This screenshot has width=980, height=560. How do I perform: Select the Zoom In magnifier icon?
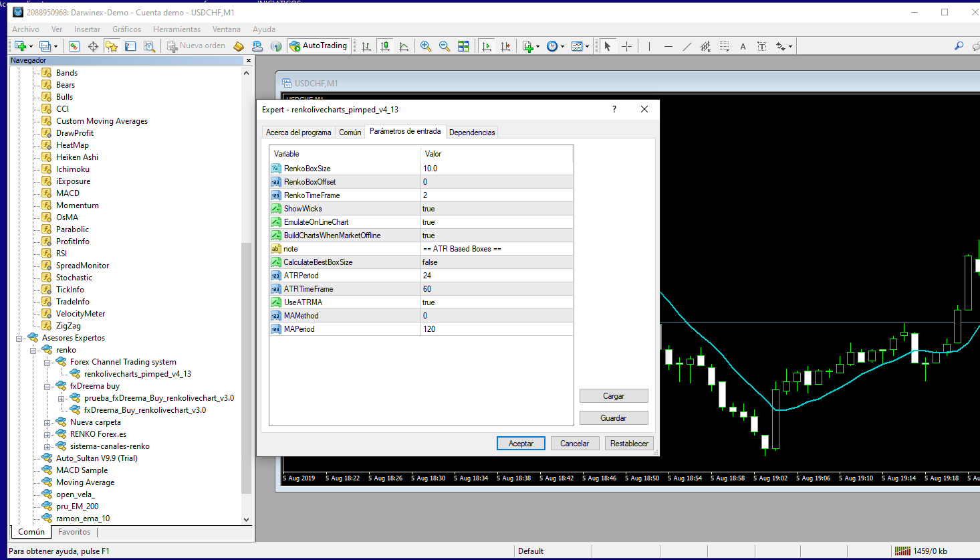[x=426, y=45]
